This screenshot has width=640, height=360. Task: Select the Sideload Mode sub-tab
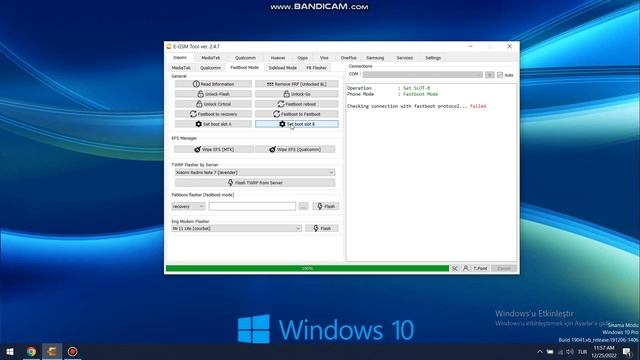click(x=282, y=68)
